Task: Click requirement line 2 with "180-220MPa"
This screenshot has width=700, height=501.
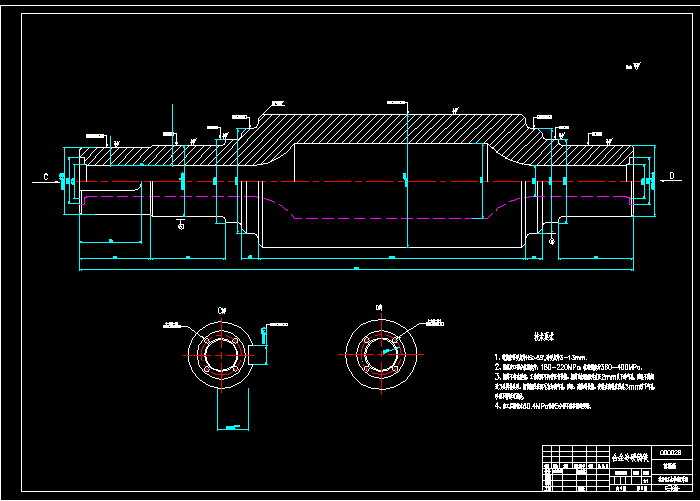Action: point(568,367)
